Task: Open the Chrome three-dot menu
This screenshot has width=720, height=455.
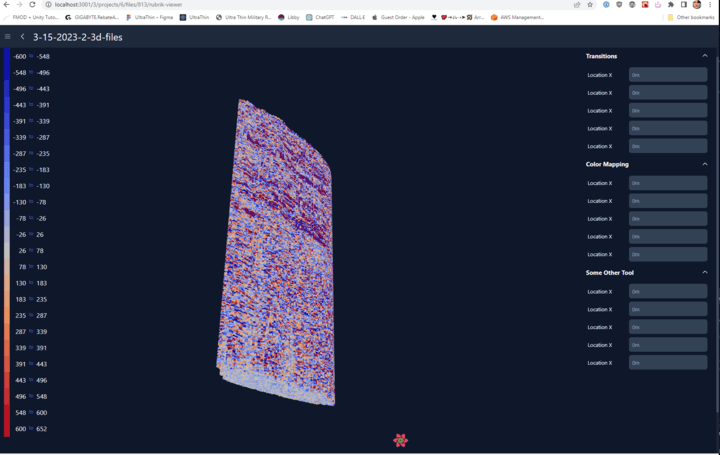Action: (x=710, y=5)
